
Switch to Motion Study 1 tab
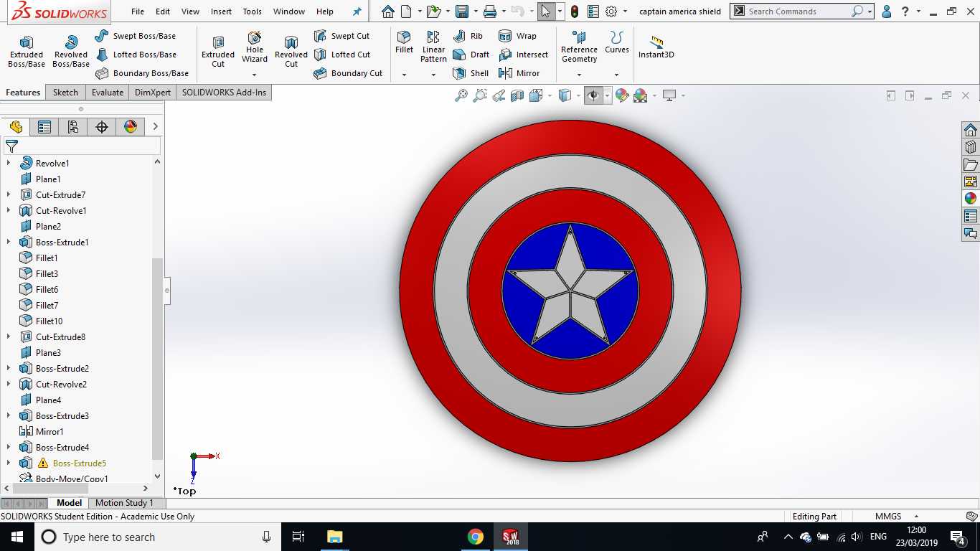[x=124, y=503]
